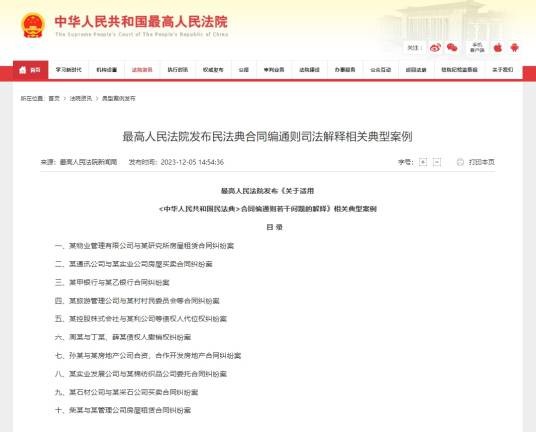Open the 学习新时代 nav item
Image resolution: width=536 pixels, height=432 pixels.
point(68,70)
